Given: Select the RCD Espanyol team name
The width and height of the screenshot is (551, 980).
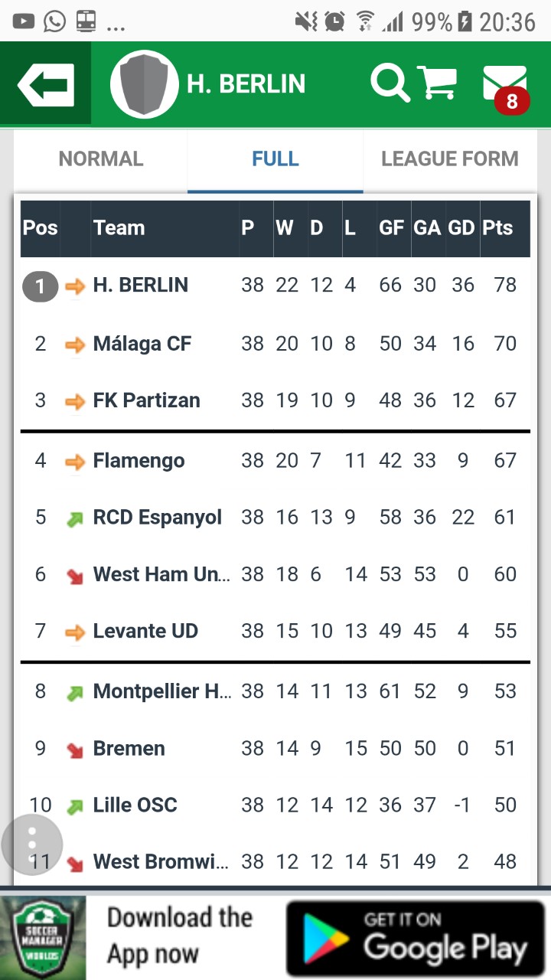Looking at the screenshot, I should pos(157,518).
